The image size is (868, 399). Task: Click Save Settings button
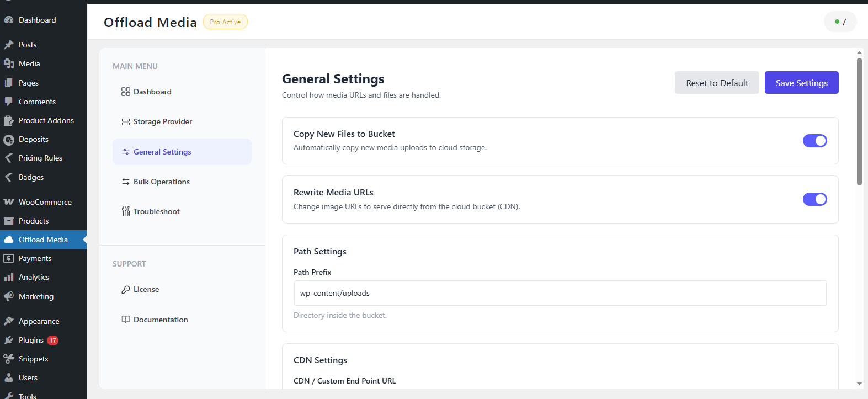pyautogui.click(x=801, y=83)
